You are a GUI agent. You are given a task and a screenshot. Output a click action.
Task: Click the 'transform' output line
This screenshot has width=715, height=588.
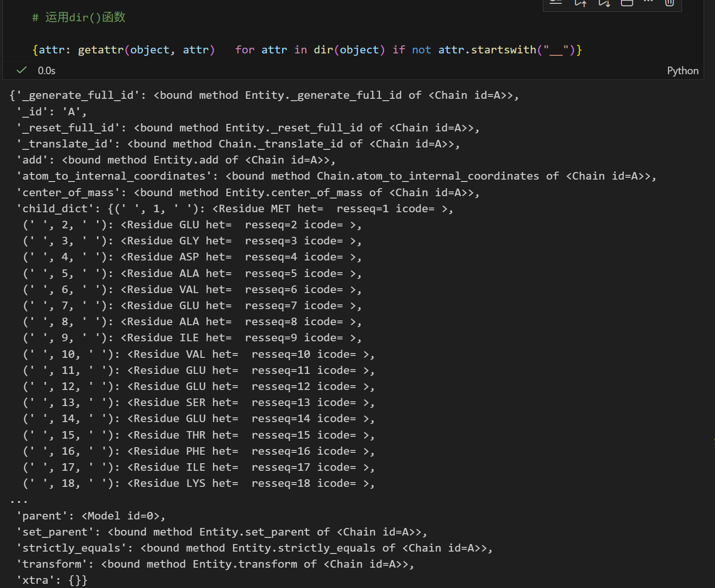215,564
